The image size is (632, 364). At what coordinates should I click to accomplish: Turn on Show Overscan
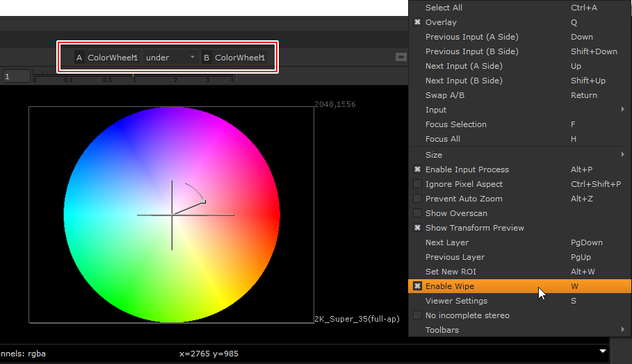tap(417, 213)
